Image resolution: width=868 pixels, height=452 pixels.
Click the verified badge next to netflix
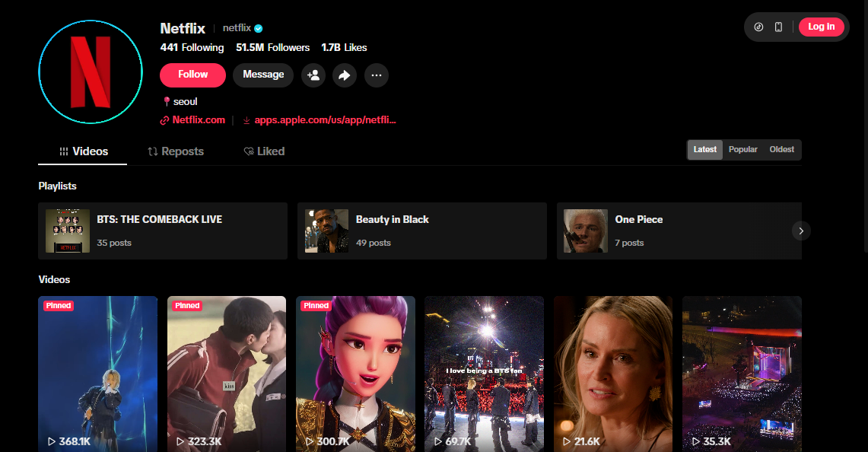tap(258, 27)
